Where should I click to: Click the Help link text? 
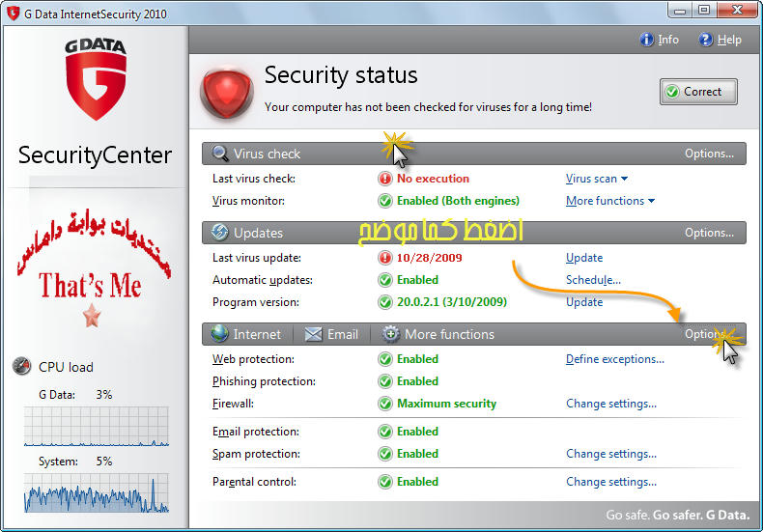(x=729, y=40)
